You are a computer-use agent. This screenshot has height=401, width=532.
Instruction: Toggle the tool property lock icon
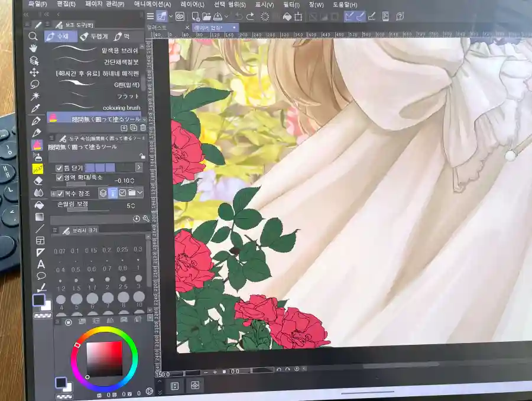point(142,156)
